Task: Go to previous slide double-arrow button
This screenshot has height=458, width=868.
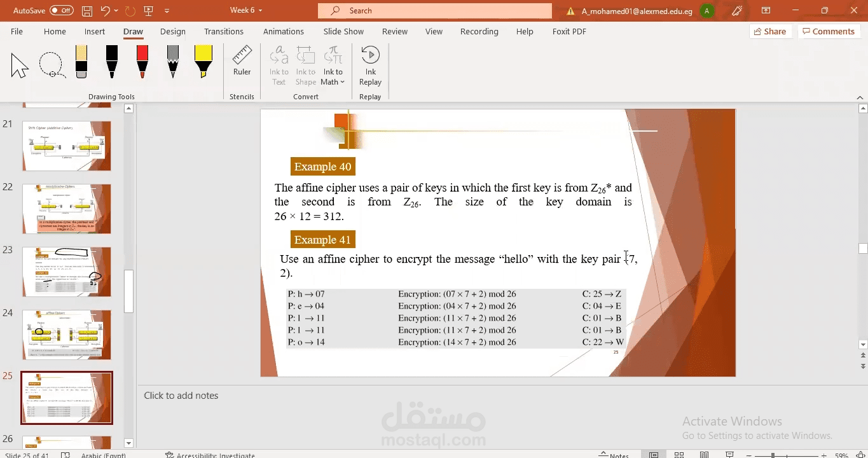Action: tap(863, 356)
